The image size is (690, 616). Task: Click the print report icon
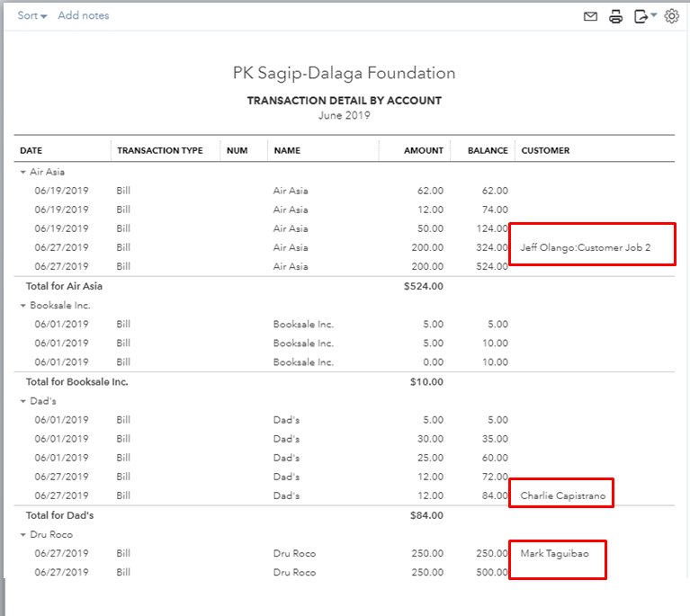tap(616, 16)
